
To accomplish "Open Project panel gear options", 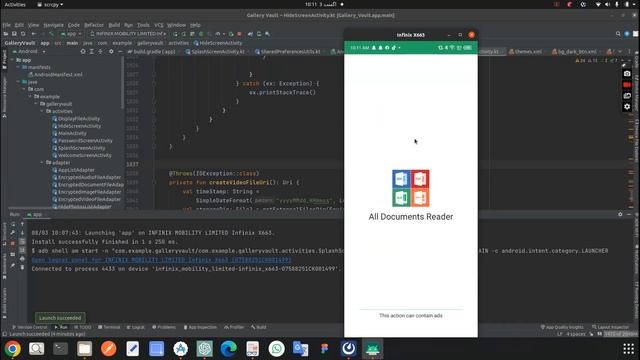I will pos(111,51).
